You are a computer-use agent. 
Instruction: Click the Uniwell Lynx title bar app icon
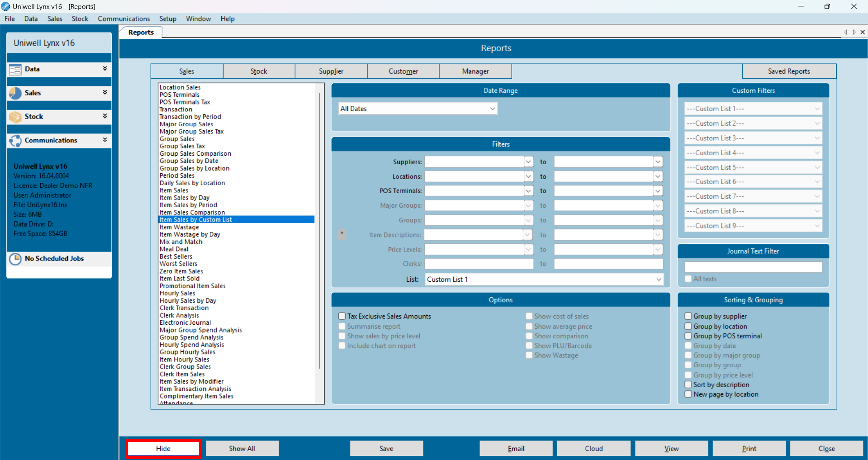point(5,6)
